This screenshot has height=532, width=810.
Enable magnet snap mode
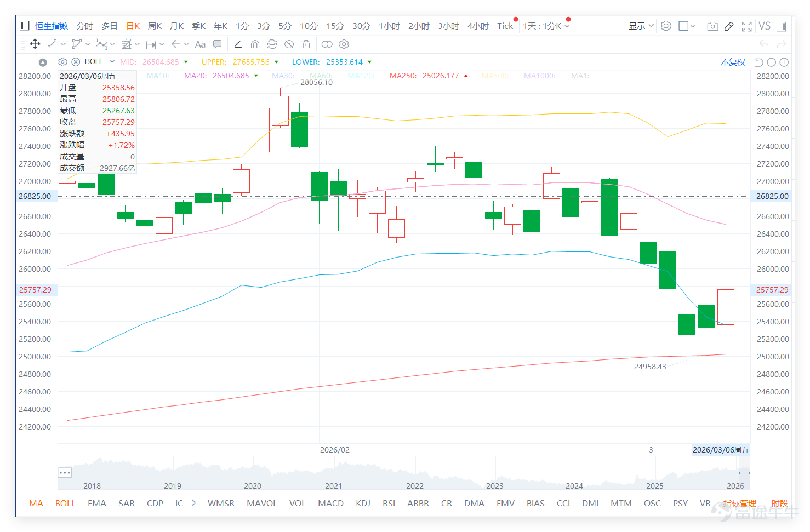(255, 44)
